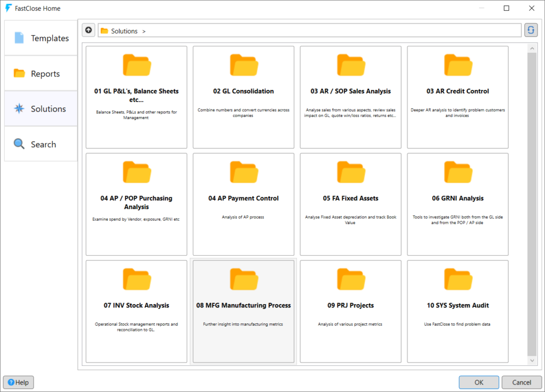The height and width of the screenshot is (392, 545).
Task: Open the 02 GL Consolidation folder icon
Action: pyautogui.click(x=244, y=65)
